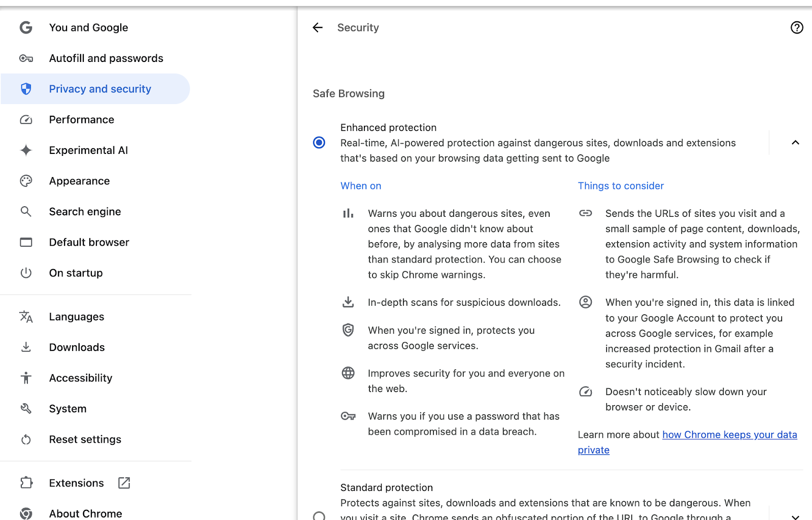Open System settings section
Viewport: 812px width, 520px height.
pyautogui.click(x=95, y=409)
